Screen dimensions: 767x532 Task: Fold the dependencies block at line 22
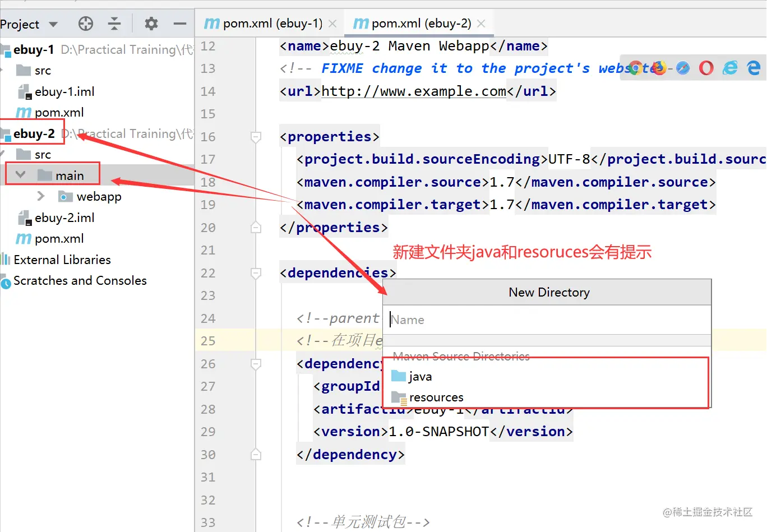pyautogui.click(x=256, y=273)
